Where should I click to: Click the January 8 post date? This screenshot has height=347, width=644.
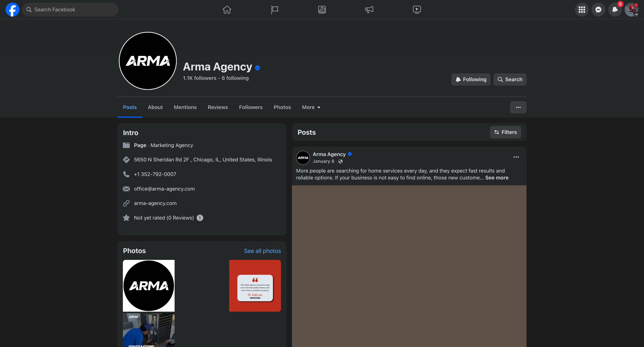pos(323,161)
